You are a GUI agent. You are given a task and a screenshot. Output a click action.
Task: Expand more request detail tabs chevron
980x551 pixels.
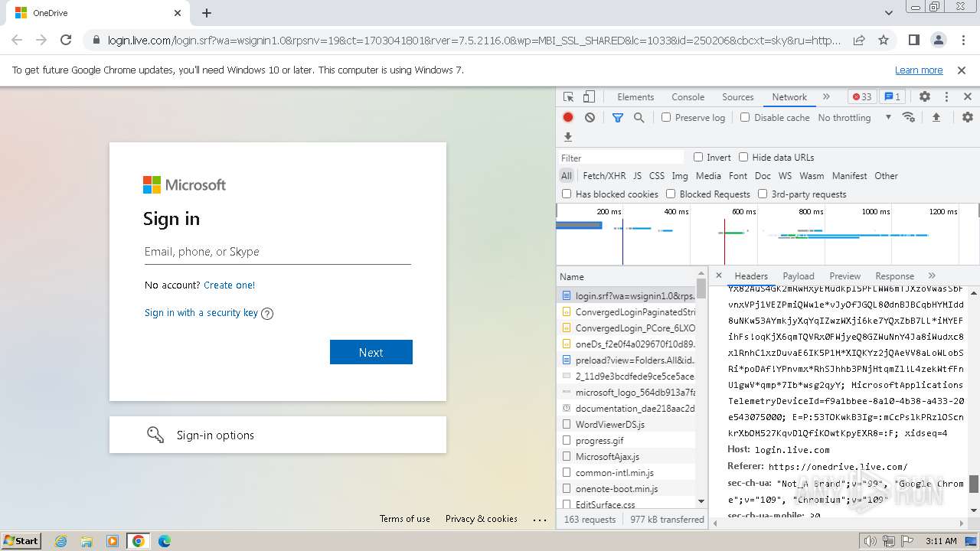point(932,275)
